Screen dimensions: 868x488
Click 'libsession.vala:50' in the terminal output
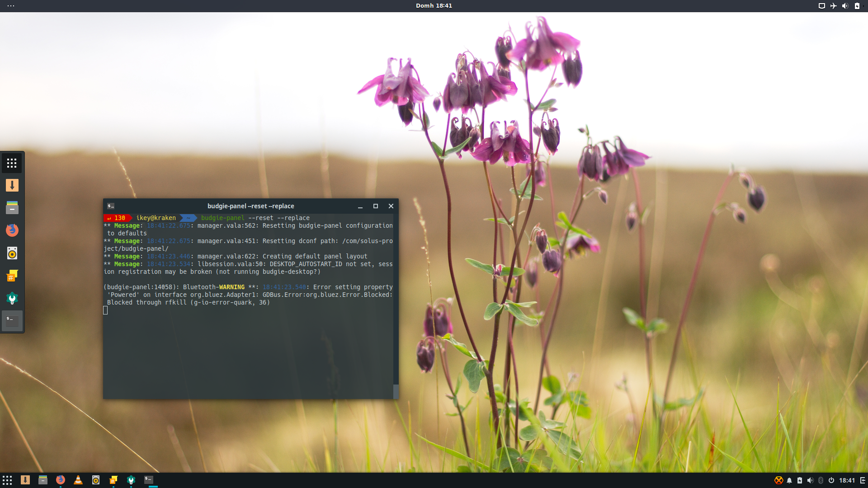point(230,264)
